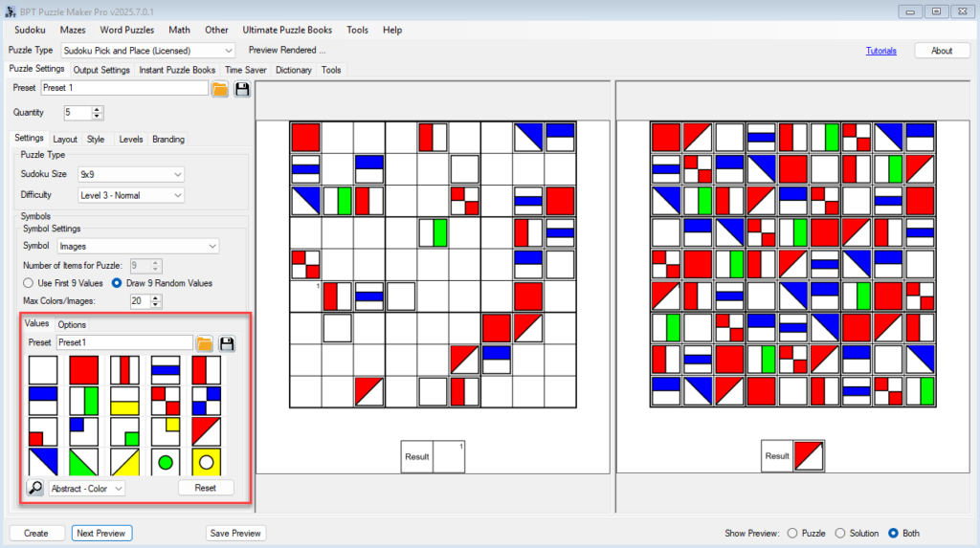This screenshot has height=548, width=980.
Task: Open the Difficulty dropdown
Action: point(130,196)
